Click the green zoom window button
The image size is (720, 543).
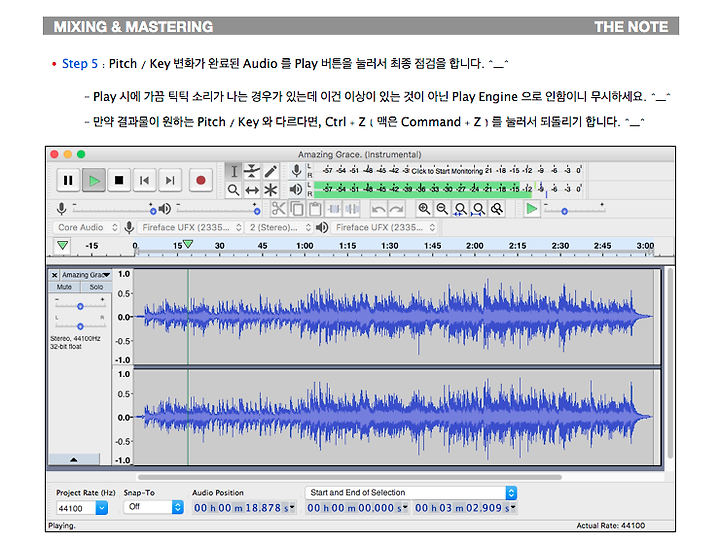click(81, 154)
